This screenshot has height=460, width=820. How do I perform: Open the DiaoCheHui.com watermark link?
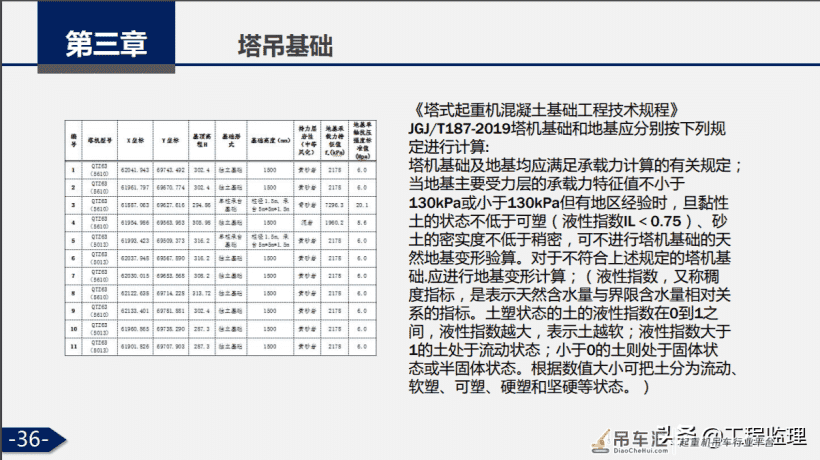pos(641,451)
